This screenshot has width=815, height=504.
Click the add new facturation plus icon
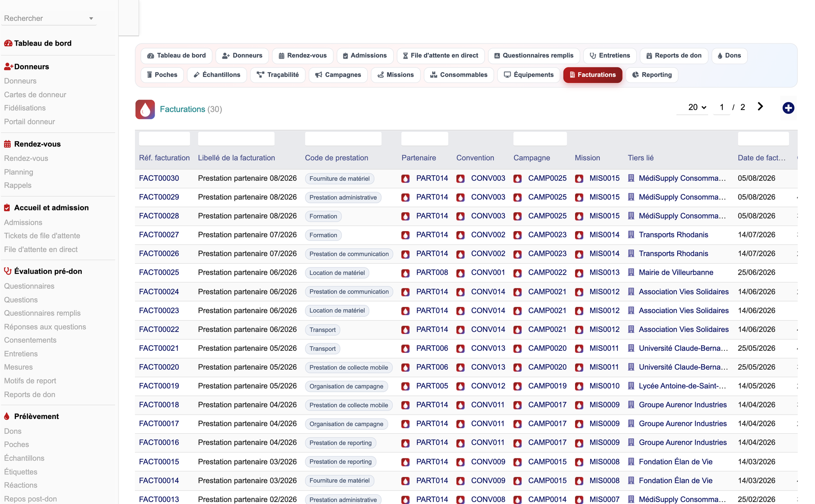tap(788, 108)
